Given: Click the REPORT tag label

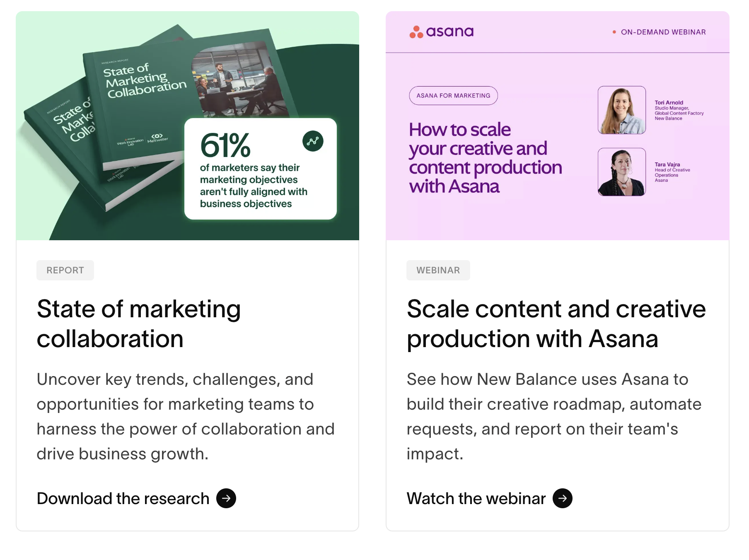Looking at the screenshot, I should click(x=65, y=270).
